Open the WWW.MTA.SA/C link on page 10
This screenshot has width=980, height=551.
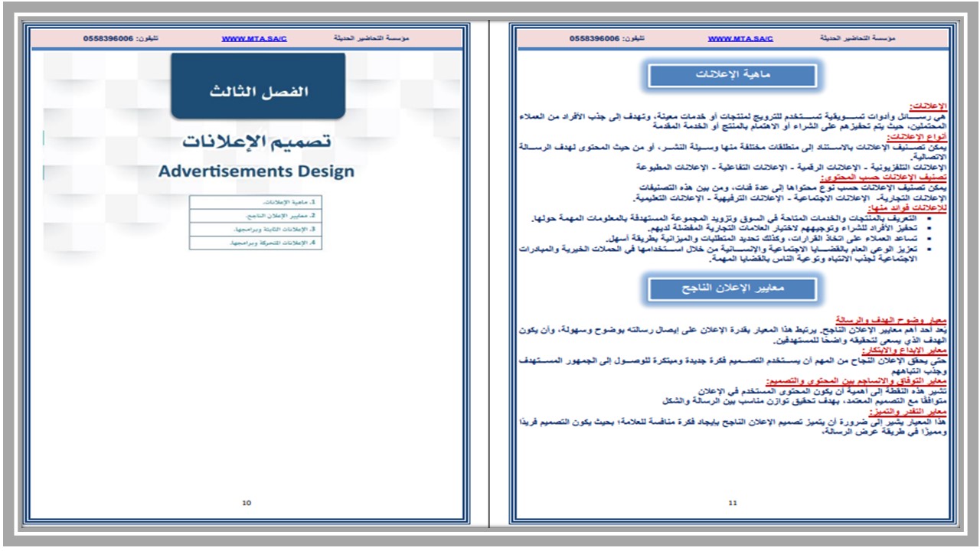pyautogui.click(x=254, y=38)
